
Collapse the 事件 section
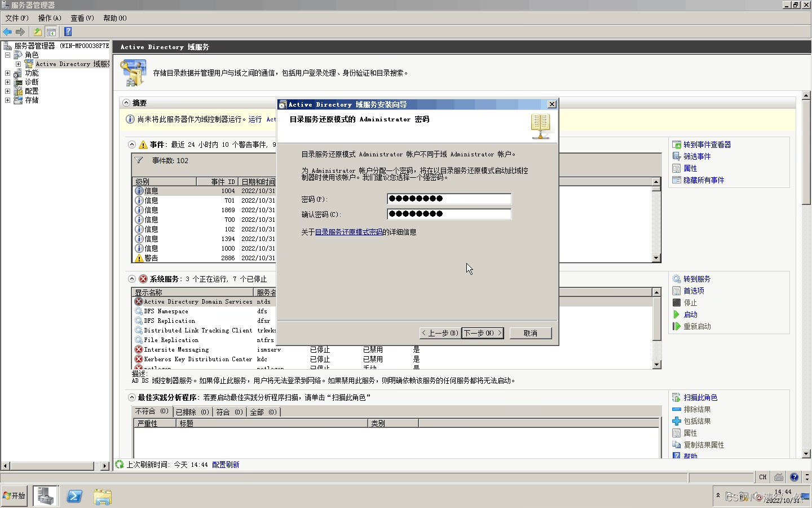[131, 144]
